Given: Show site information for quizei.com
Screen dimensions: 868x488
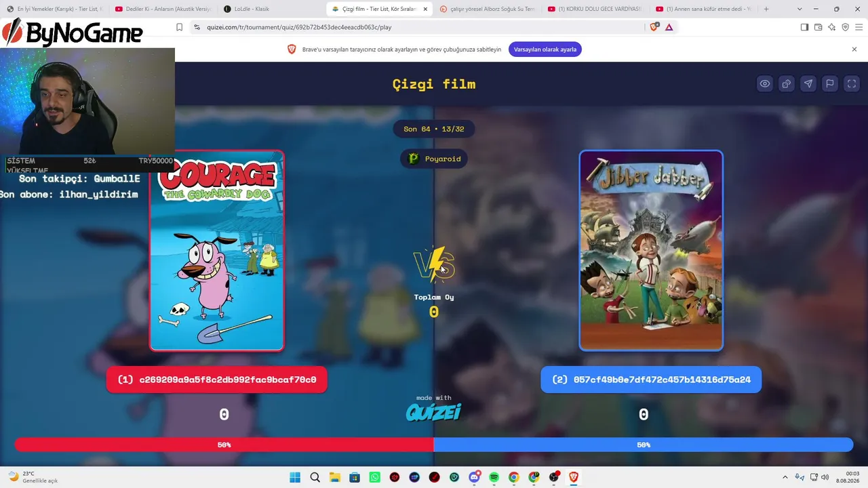Looking at the screenshot, I should click(x=197, y=27).
